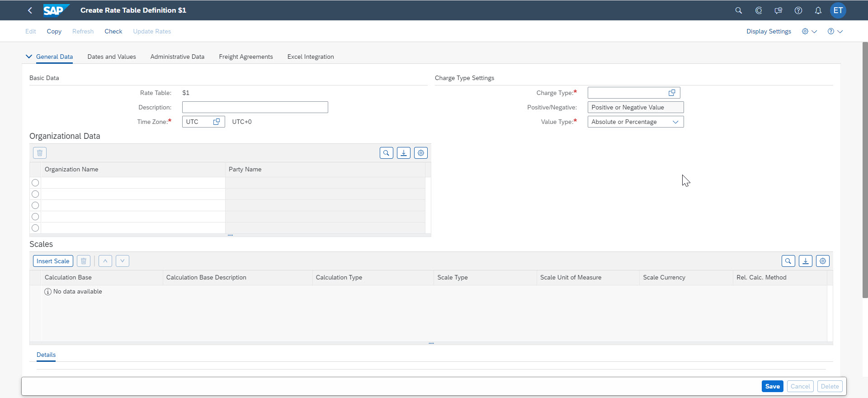The image size is (868, 398).
Task: Open Scales table settings gear
Action: point(822,261)
